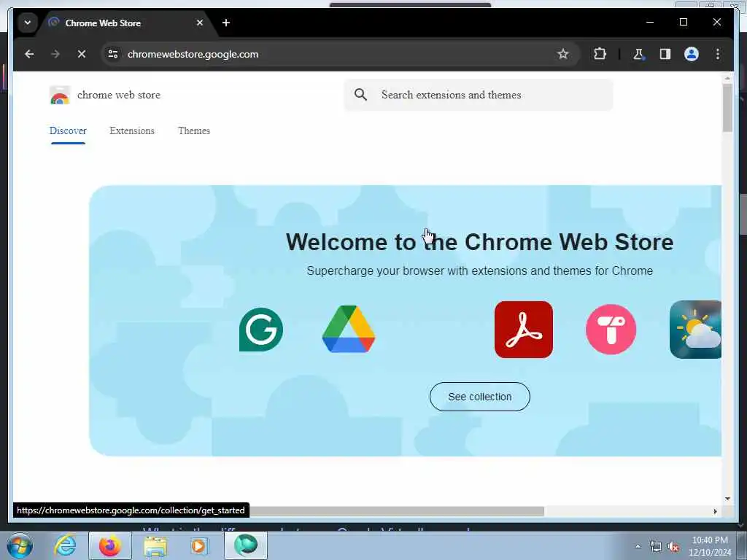
Task: Open the Extensions puzzle icon
Action: (x=600, y=54)
